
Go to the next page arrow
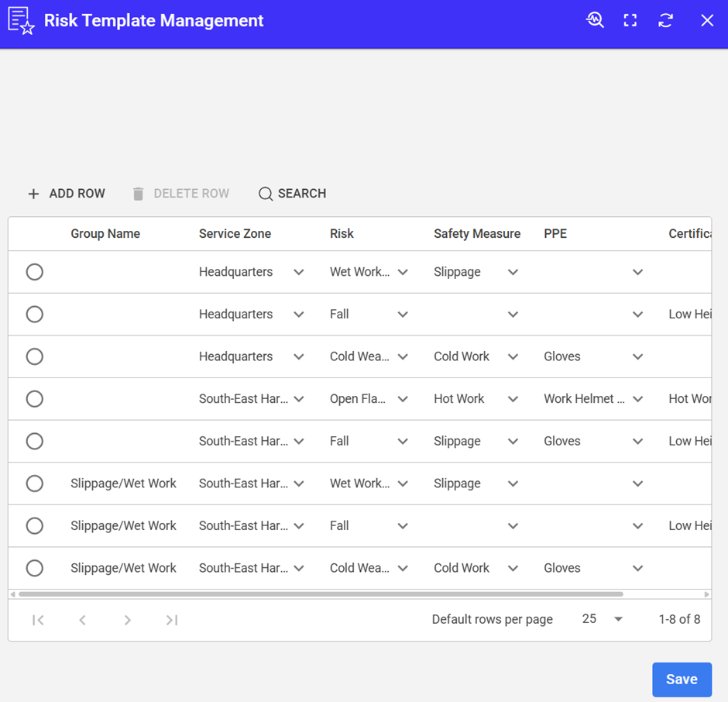[x=128, y=620]
